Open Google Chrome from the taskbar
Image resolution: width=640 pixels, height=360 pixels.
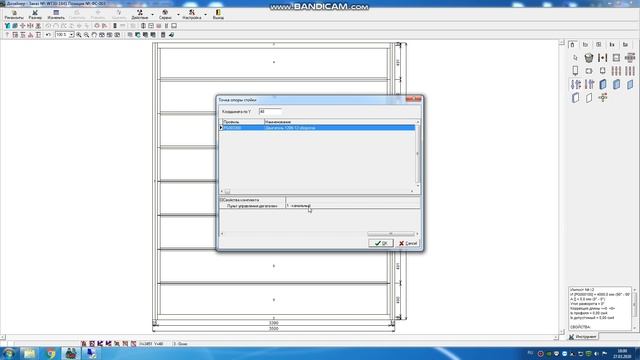[x=51, y=353]
